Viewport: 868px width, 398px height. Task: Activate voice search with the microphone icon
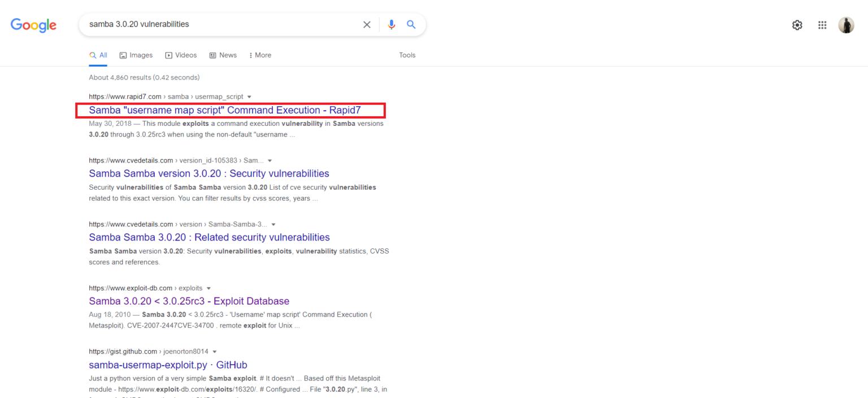(x=391, y=24)
